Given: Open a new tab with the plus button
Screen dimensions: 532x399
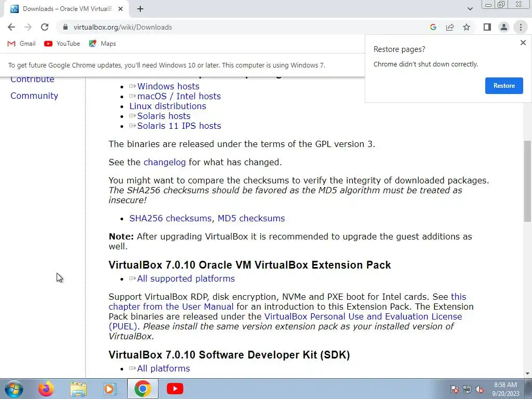Looking at the screenshot, I should [140, 9].
